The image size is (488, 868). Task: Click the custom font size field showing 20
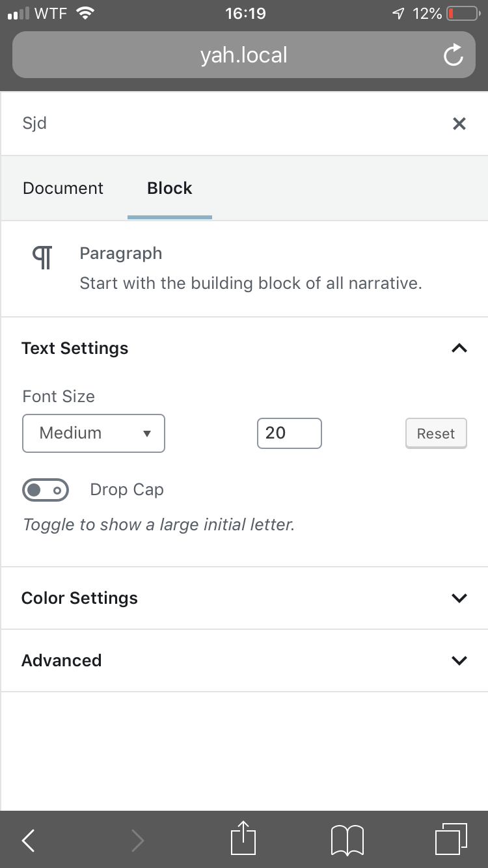point(290,433)
